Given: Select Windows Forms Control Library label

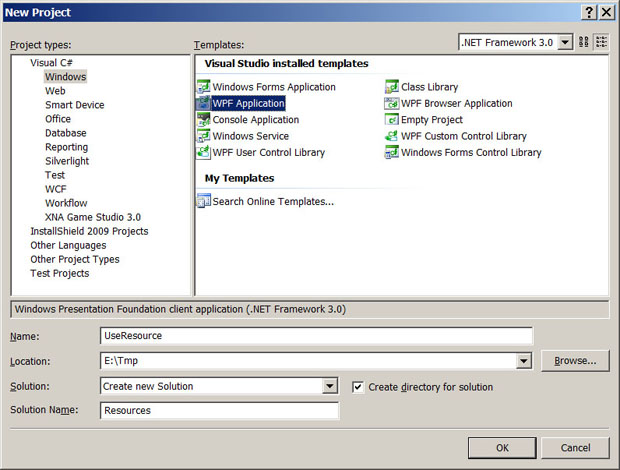Looking at the screenshot, I should tap(471, 153).
